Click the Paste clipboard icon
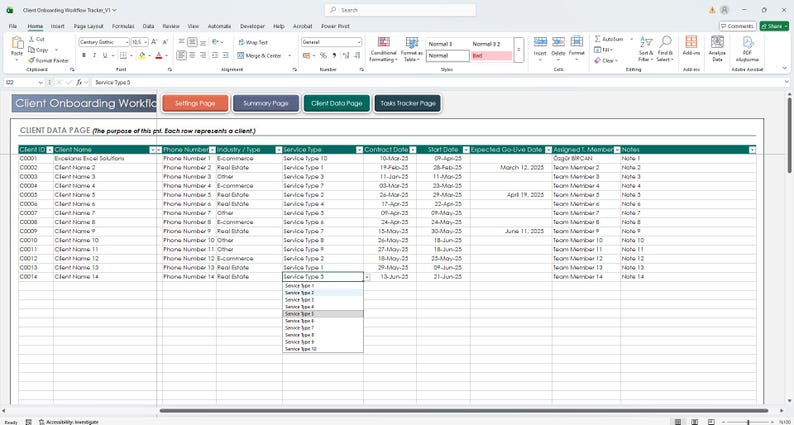794x425 pixels. (17, 43)
